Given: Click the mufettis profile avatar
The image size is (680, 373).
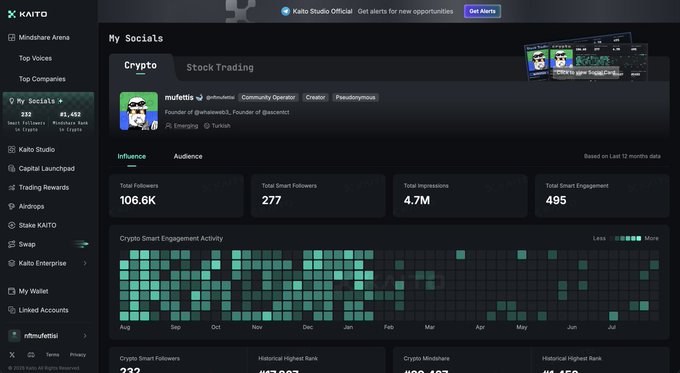Looking at the screenshot, I should pyautogui.click(x=139, y=111).
